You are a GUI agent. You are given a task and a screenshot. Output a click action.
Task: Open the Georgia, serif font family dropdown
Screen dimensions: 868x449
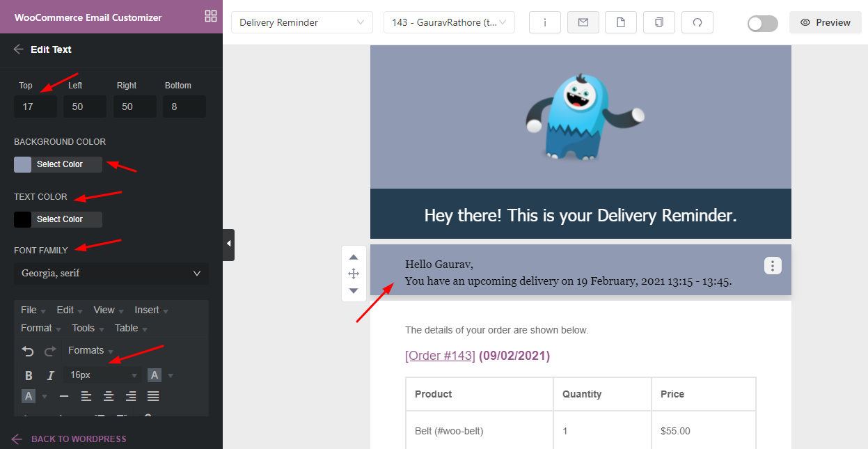[x=111, y=274]
